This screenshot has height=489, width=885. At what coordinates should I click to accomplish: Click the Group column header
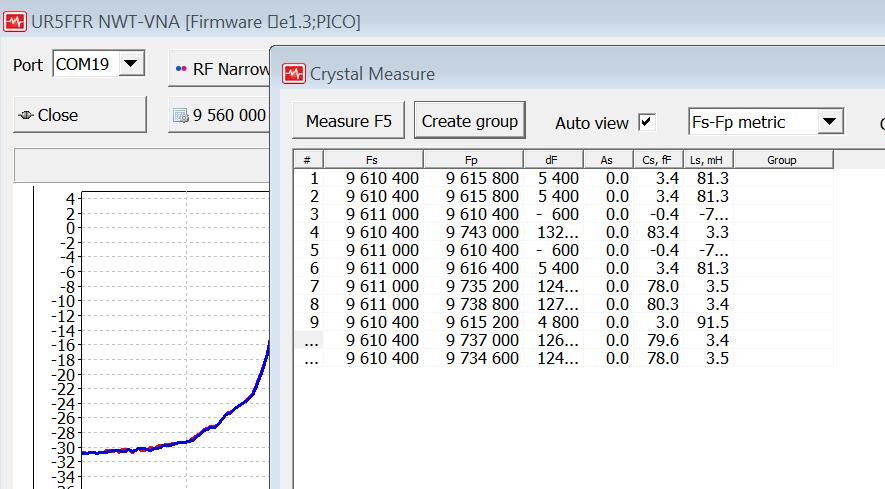point(782,160)
